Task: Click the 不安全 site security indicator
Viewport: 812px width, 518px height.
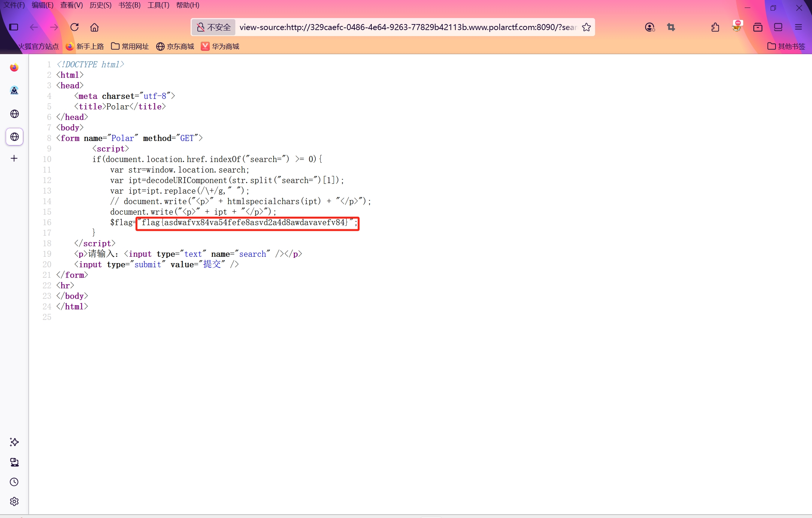Action: tap(214, 27)
